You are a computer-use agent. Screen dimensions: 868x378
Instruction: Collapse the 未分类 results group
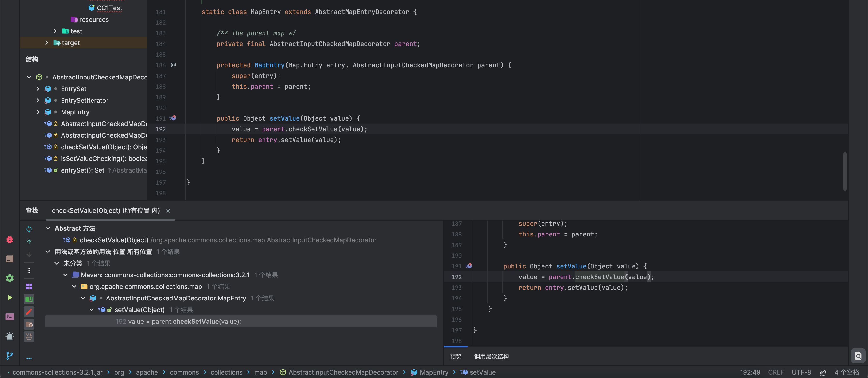(57, 263)
